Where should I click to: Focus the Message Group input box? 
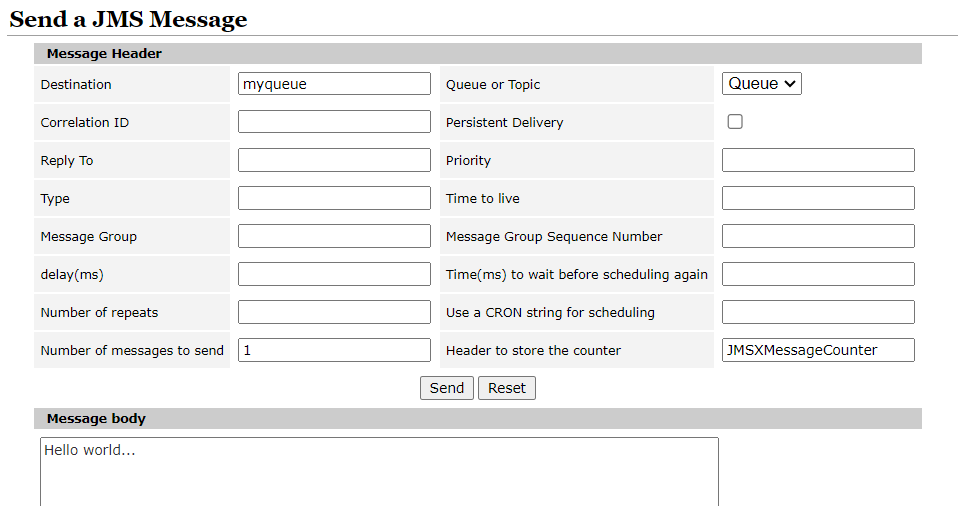click(x=334, y=236)
